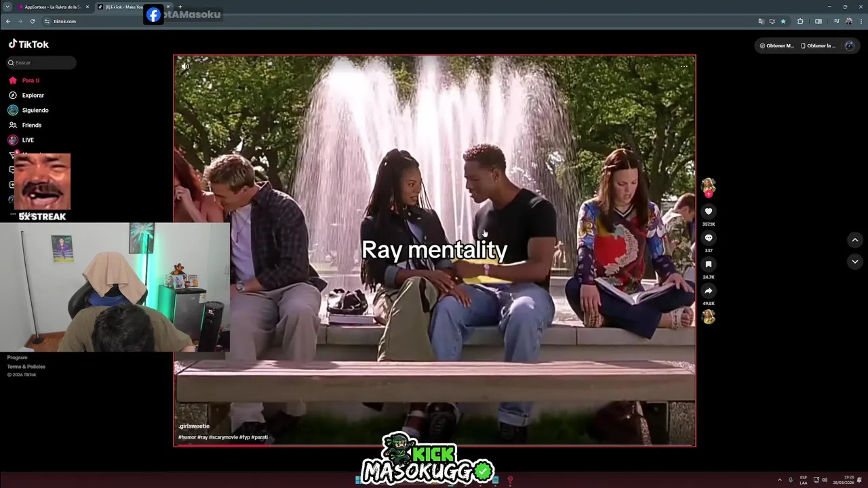Open the tab search dropdown arrow
Image resolution: width=868 pixels, height=488 pixels.
pyautogui.click(x=7, y=7)
